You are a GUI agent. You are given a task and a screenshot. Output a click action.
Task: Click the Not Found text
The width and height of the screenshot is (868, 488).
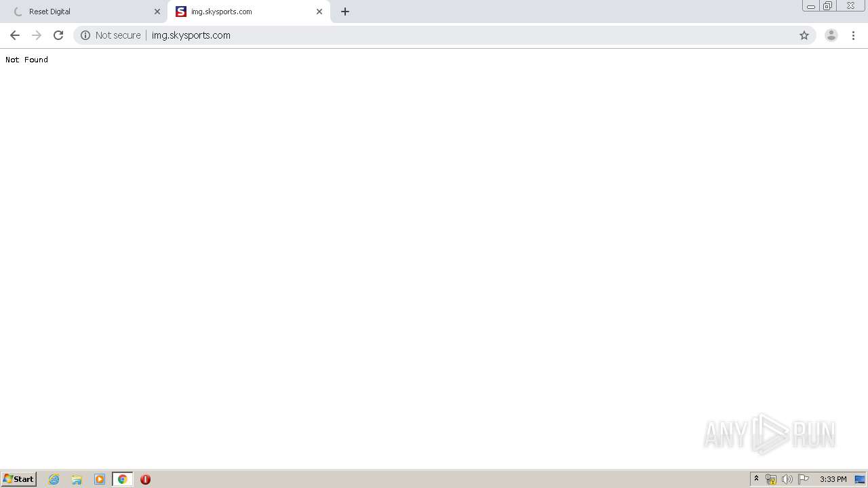tap(26, 60)
